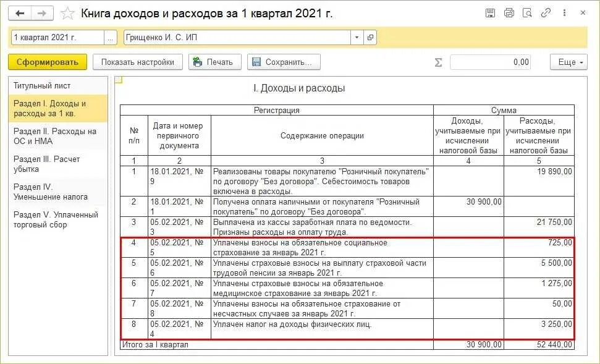Click total expenses 52 440,00
The width and height of the screenshot is (600, 364).
(554, 344)
